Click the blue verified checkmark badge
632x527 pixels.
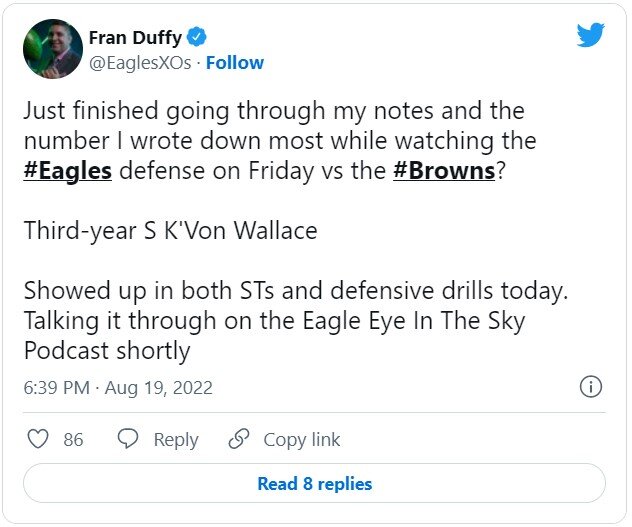click(197, 38)
